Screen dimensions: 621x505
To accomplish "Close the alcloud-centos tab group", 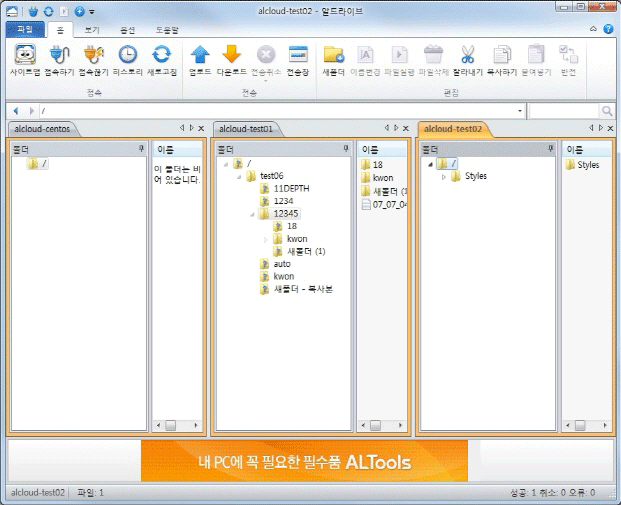I will click(x=201, y=128).
